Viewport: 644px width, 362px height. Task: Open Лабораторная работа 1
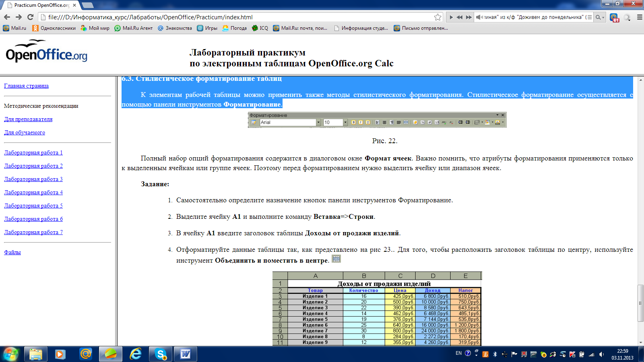click(33, 152)
